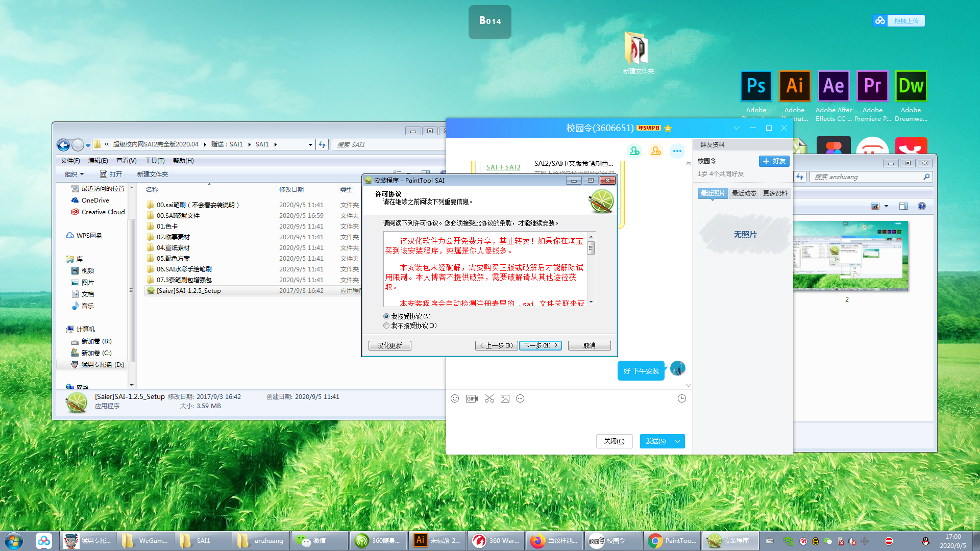Viewport: 980px width, 551px height.
Task: Select folder 06.SAI水彩手绘笔刷
Action: tap(184, 269)
